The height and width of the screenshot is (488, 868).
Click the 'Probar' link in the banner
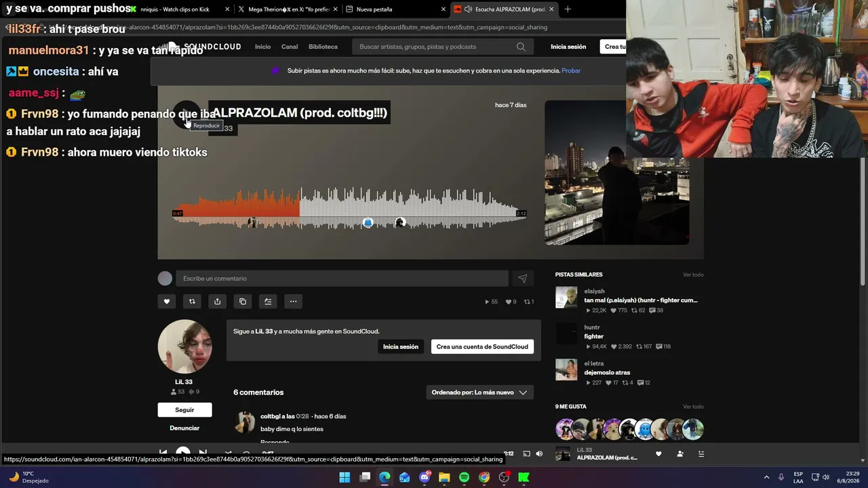point(571,70)
